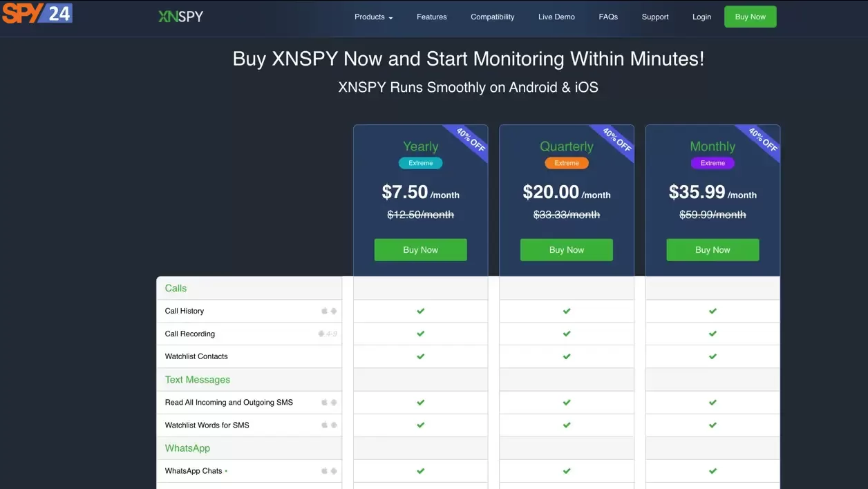868x489 pixels.
Task: Click Quarterly checkmark for Call Recording
Action: pyautogui.click(x=567, y=334)
